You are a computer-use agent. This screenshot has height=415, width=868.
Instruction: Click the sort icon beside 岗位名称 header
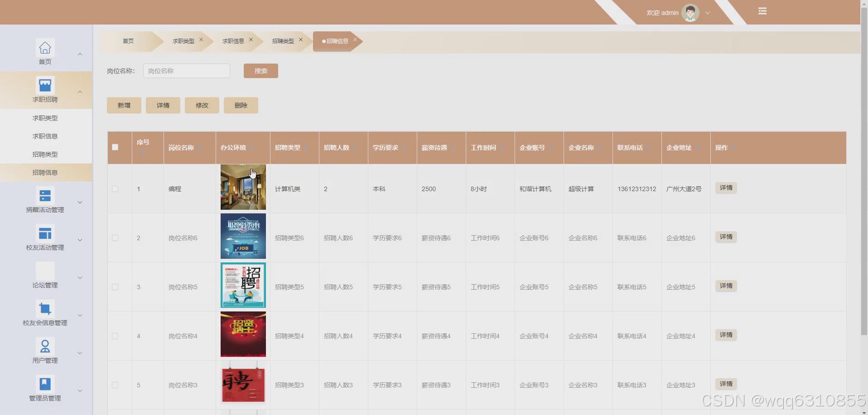click(x=199, y=148)
